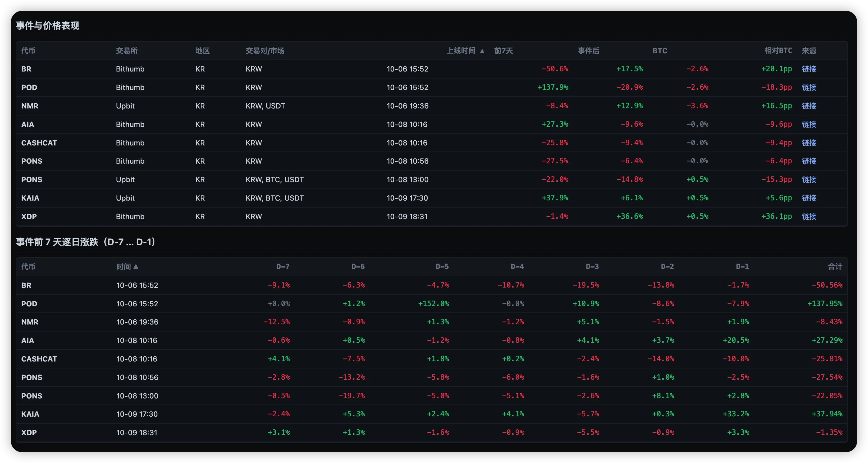Image resolution: width=868 pixels, height=463 pixels.
Task: Click the D-1 column header
Action: [742, 267]
